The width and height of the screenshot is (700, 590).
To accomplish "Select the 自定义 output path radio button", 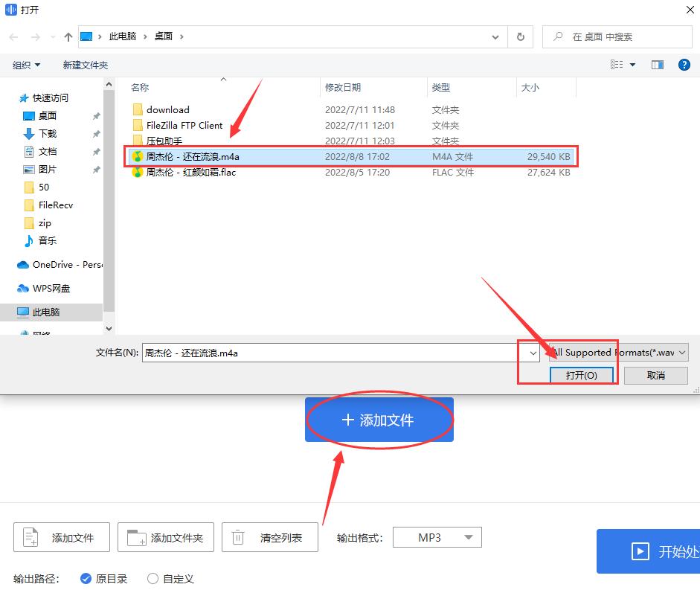I will (151, 577).
